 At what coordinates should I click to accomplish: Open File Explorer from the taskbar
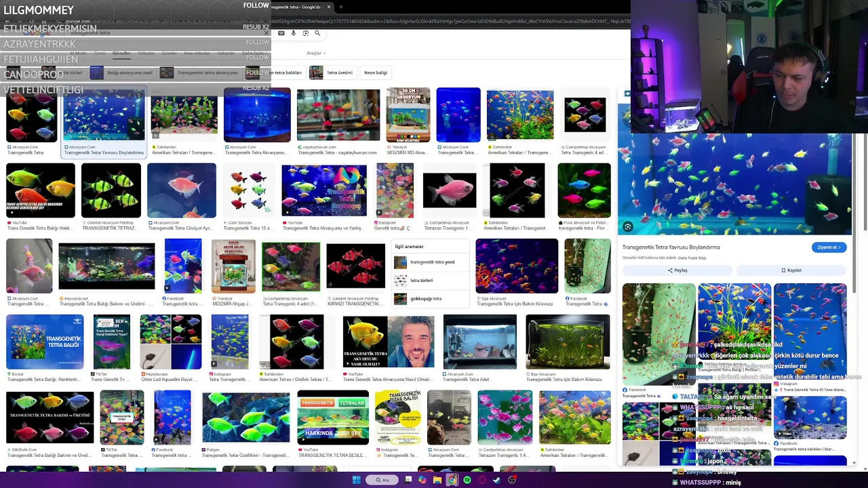[x=437, y=480]
